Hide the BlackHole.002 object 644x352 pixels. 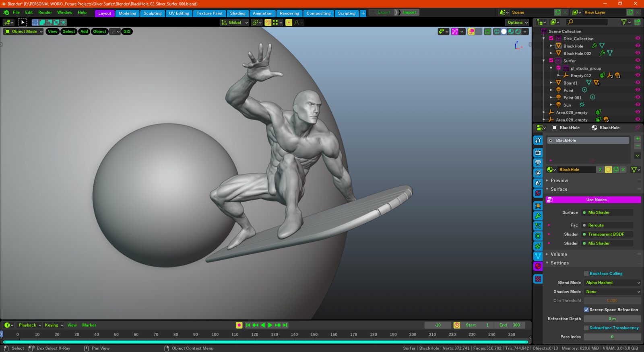tap(638, 53)
